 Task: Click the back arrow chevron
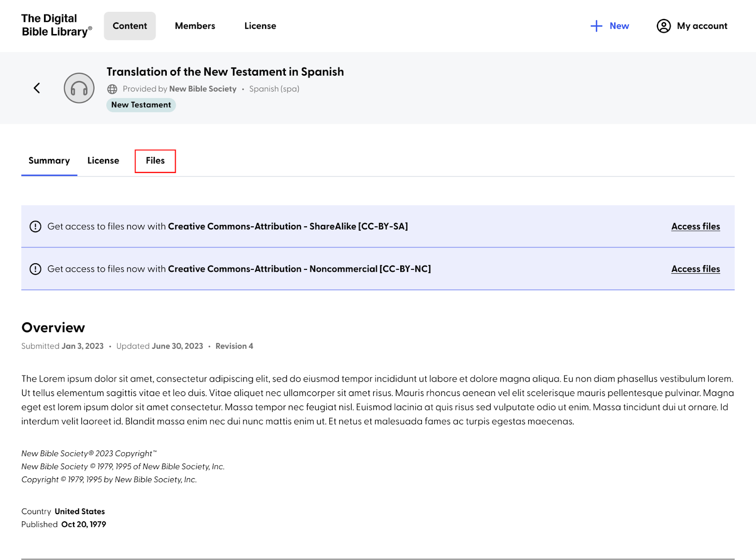37,88
